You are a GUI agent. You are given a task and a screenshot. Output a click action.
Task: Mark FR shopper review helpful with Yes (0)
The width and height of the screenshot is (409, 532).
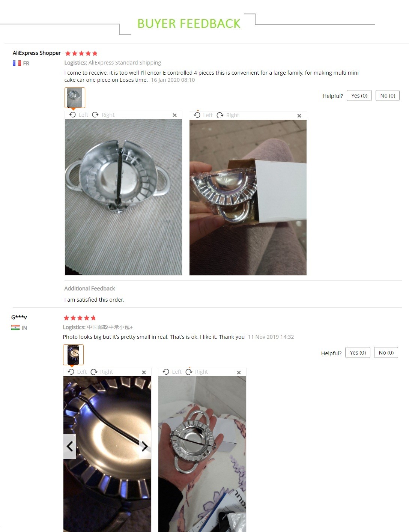pyautogui.click(x=359, y=96)
